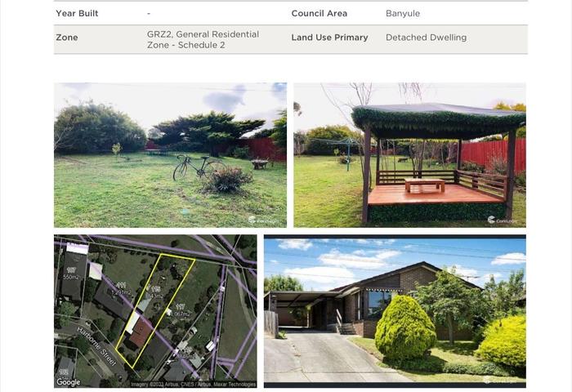
Task: Click the Banyule council area value
Action: pyautogui.click(x=403, y=14)
